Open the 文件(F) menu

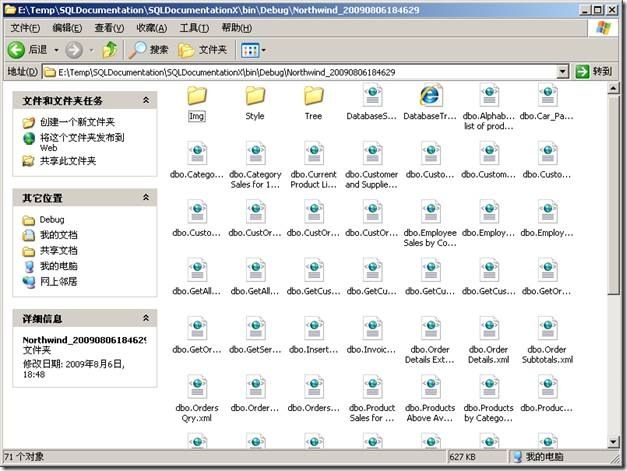pyautogui.click(x=25, y=28)
